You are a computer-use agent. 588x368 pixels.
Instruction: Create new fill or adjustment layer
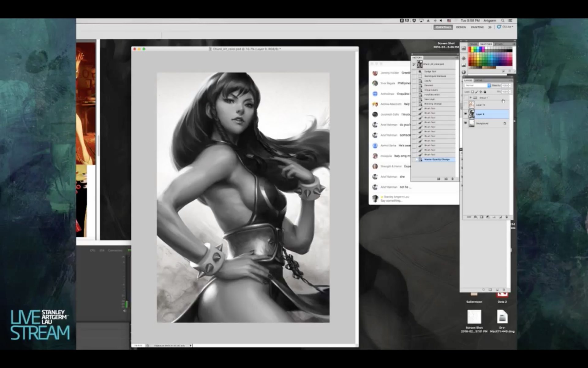pyautogui.click(x=488, y=217)
